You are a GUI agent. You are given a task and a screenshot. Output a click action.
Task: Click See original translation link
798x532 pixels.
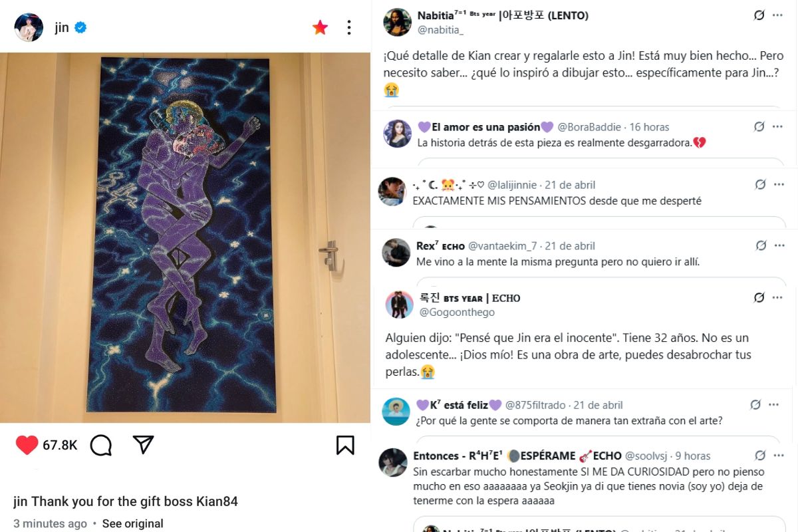click(x=132, y=523)
